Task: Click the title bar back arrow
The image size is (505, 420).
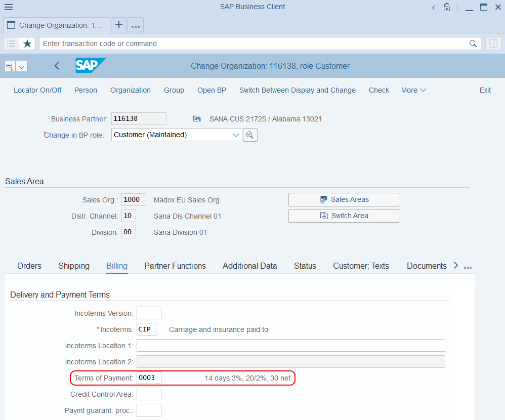Action: (x=434, y=8)
